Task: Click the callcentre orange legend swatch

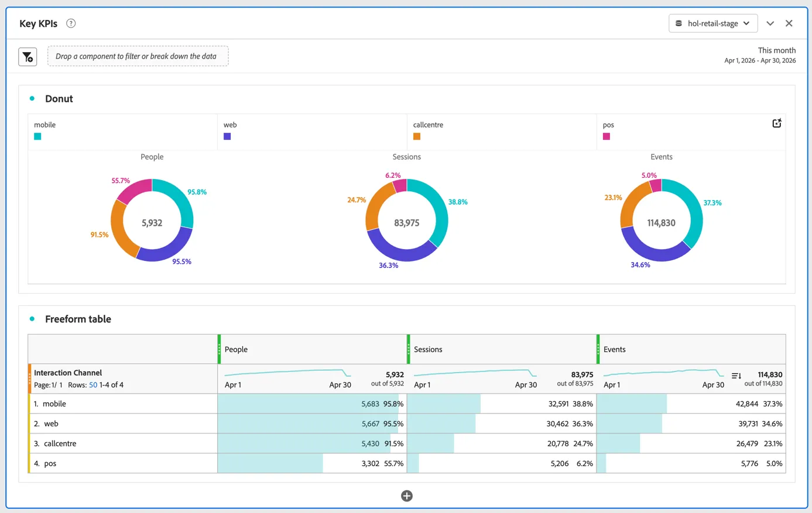Action: (x=417, y=136)
